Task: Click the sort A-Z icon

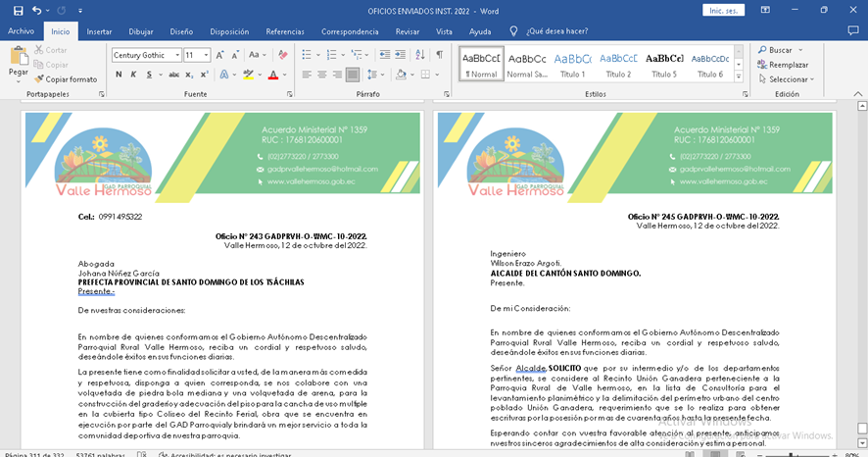Action: pyautogui.click(x=418, y=55)
